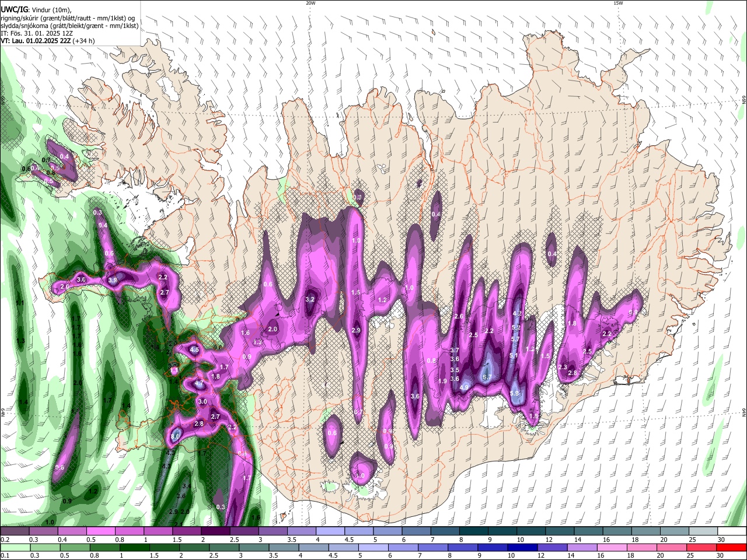Select the dark mauve 0.2–0.3 snow legend swatch

tap(15, 531)
